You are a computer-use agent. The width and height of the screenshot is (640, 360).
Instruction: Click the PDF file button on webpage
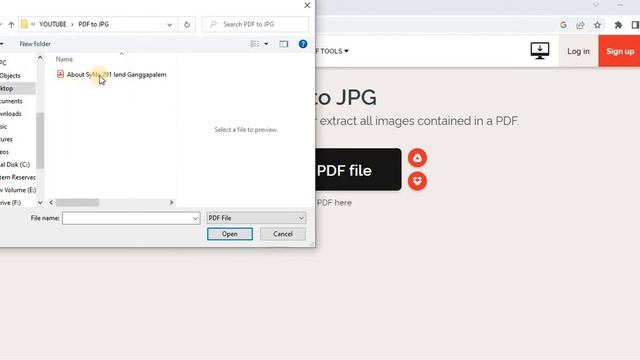pyautogui.click(x=358, y=169)
